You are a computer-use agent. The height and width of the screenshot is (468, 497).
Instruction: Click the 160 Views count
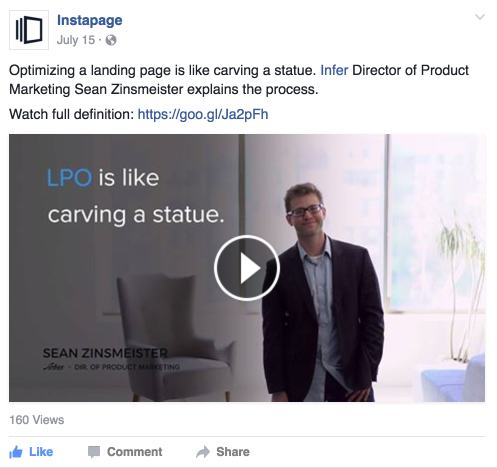[37, 420]
